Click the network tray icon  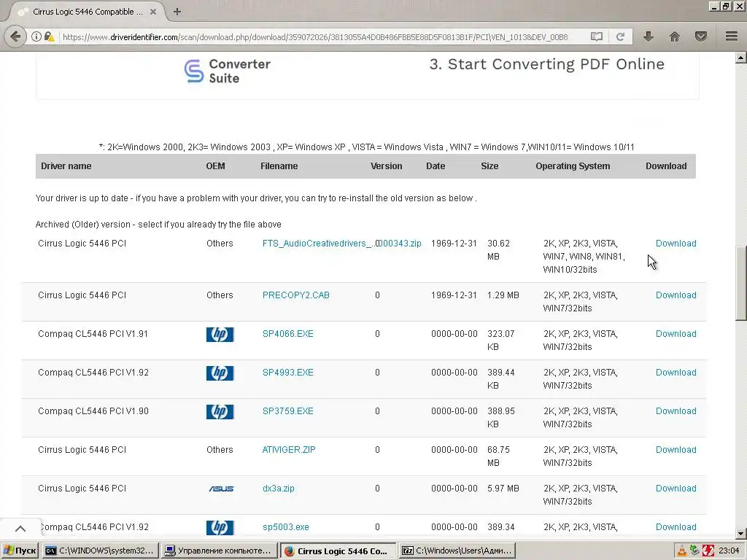pyautogui.click(x=694, y=551)
